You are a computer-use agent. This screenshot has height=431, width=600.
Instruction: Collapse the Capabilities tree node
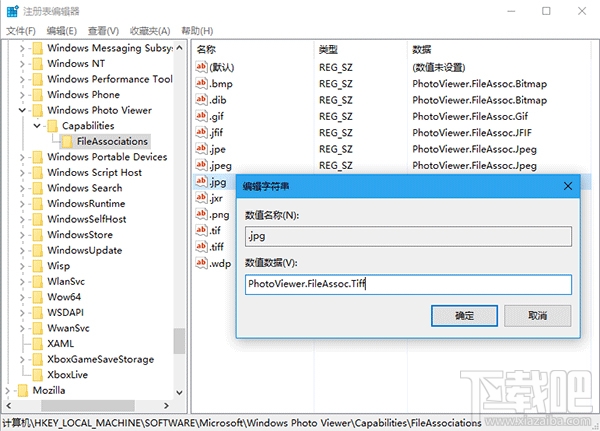[x=37, y=126]
